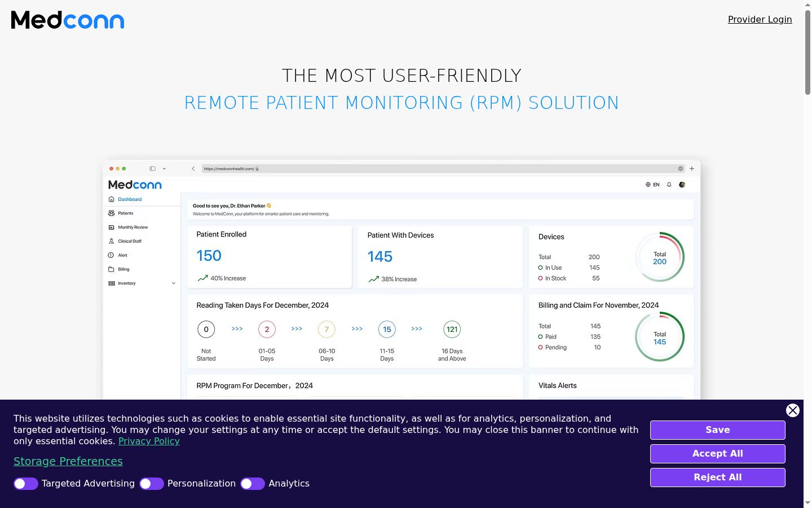Click the dashboard preview screenshot image

click(401, 280)
